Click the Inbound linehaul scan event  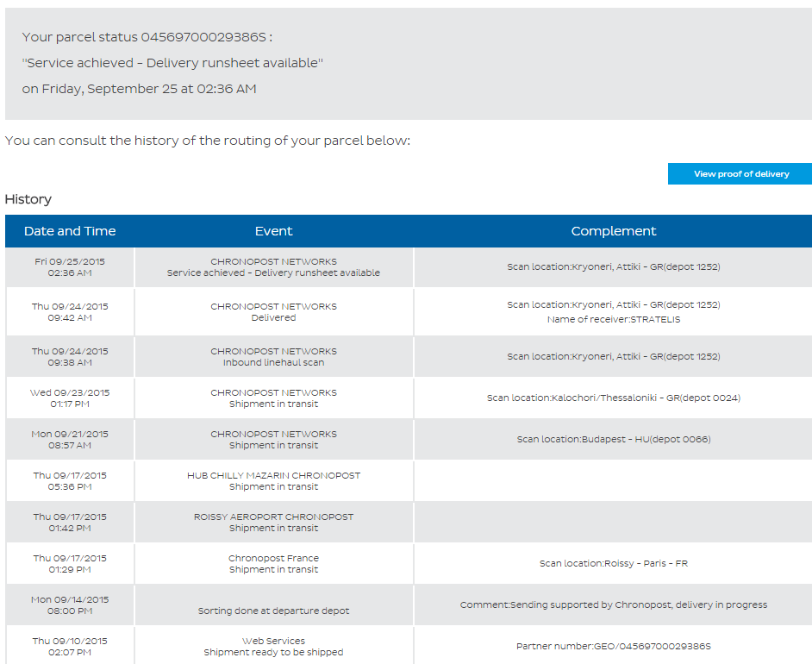point(273,362)
